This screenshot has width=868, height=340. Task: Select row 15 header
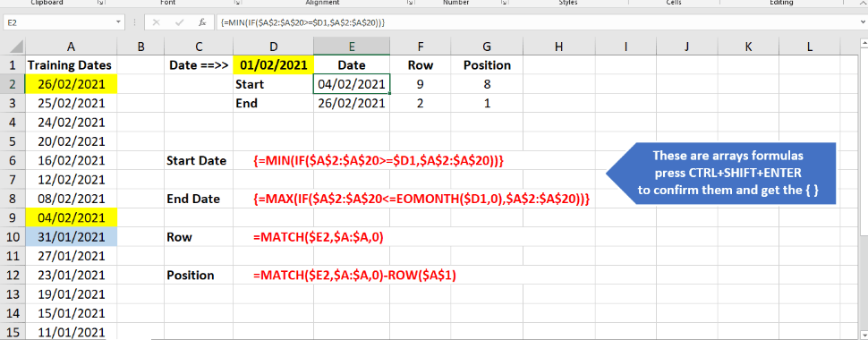13,332
